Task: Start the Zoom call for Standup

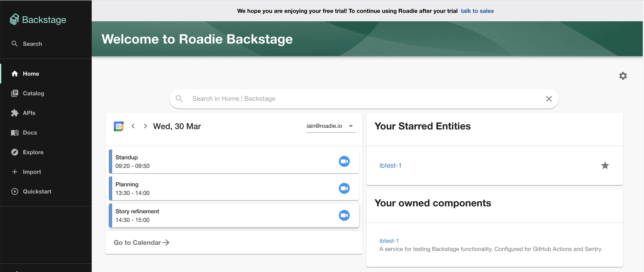Action: point(344,161)
